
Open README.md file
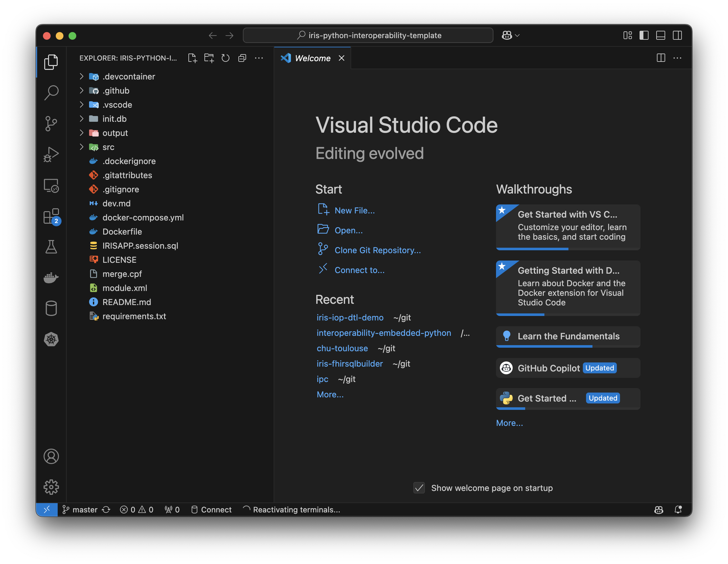click(x=170, y=302)
